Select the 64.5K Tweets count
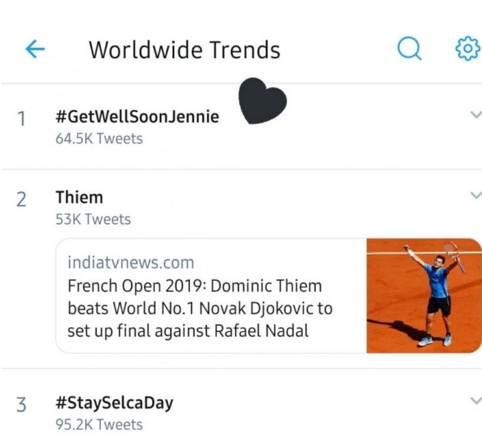Viewport: 482px width, 448px height. (99, 139)
